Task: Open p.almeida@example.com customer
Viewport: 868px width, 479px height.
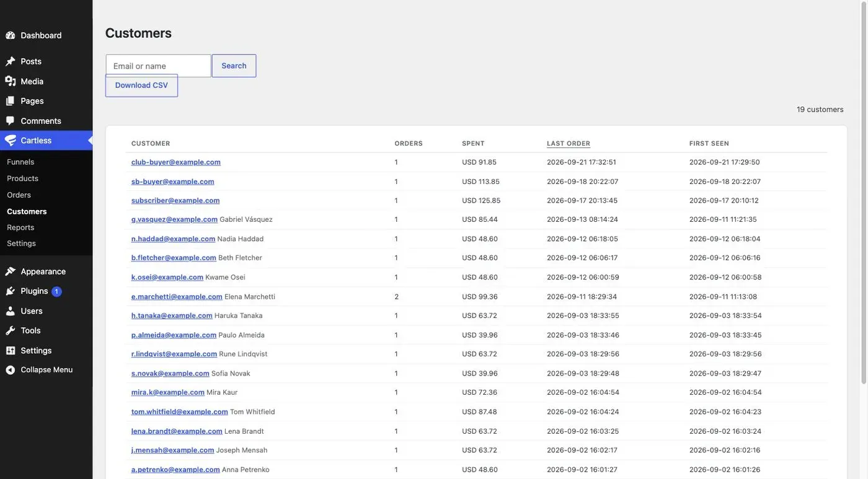Action: pos(174,335)
